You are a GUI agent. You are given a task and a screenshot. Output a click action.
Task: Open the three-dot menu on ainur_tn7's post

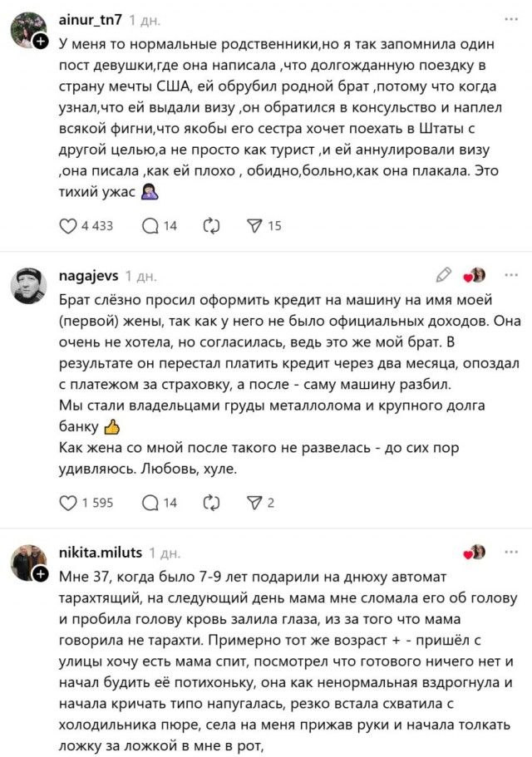[x=509, y=18]
